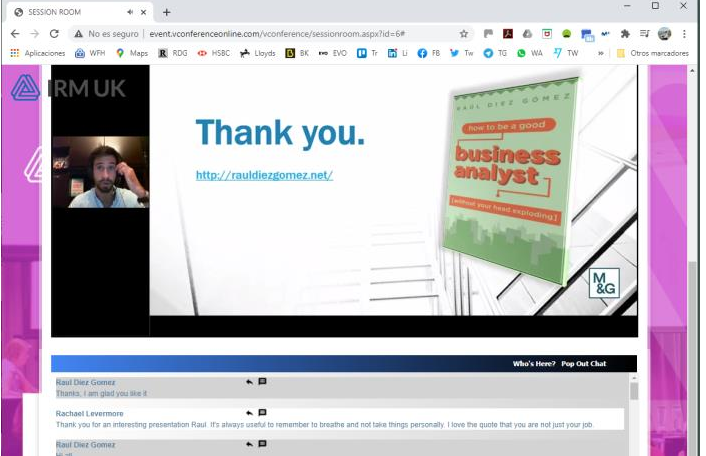
Task: View the 'No es seguro' site info
Action: tap(107, 34)
